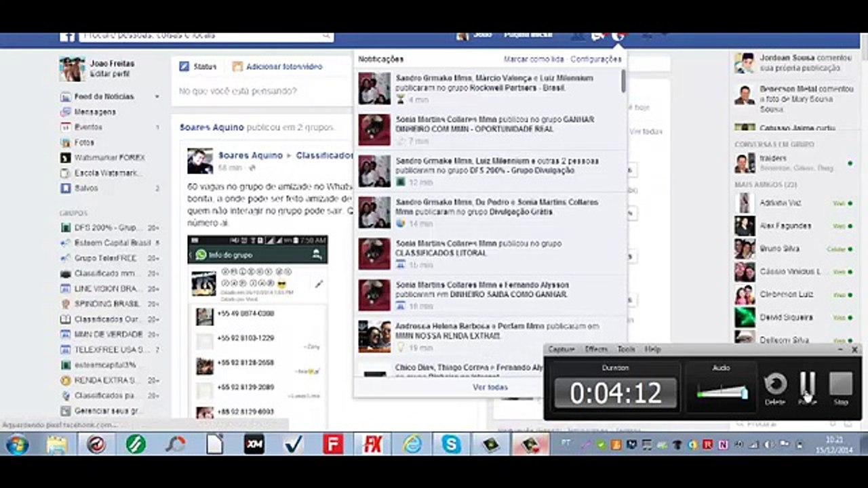
Task: Open notifications Configurações link
Action: click(x=596, y=59)
